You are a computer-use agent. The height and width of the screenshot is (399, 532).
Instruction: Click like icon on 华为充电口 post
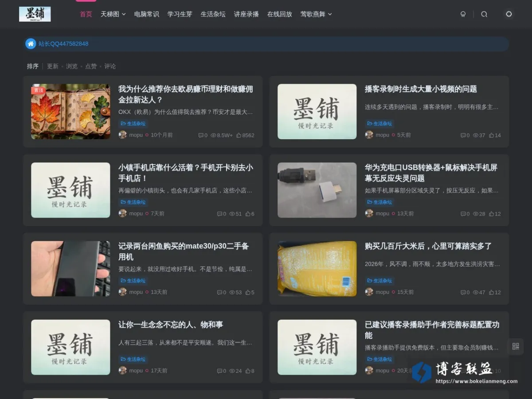(491, 214)
